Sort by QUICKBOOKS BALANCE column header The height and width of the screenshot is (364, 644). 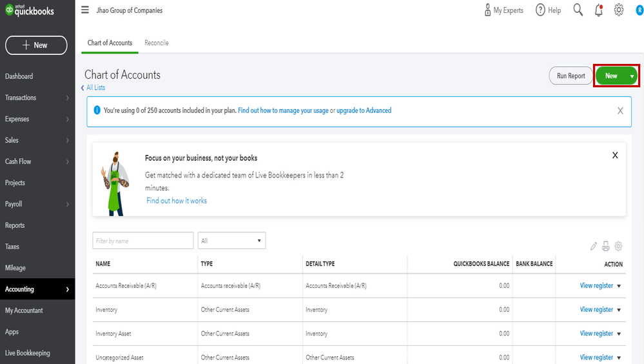pyautogui.click(x=482, y=264)
